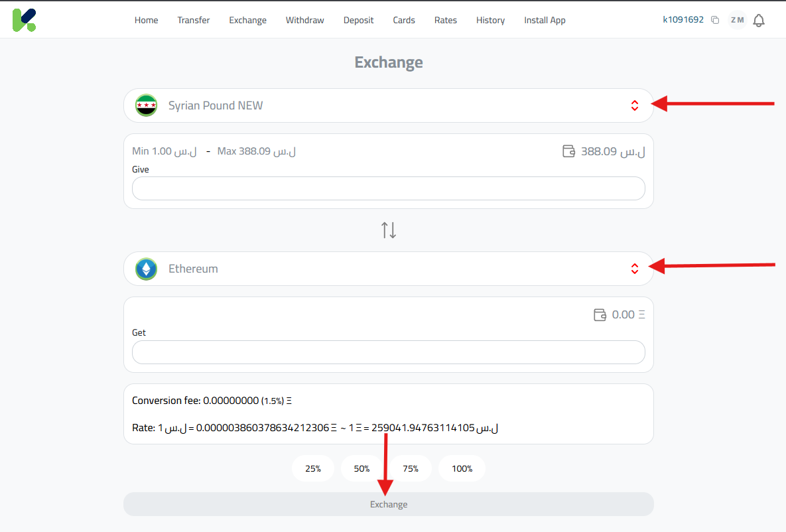Open the Syrian Pound NEW currency dropdown
Viewport: 786px width, 532px height.
pyautogui.click(x=388, y=105)
